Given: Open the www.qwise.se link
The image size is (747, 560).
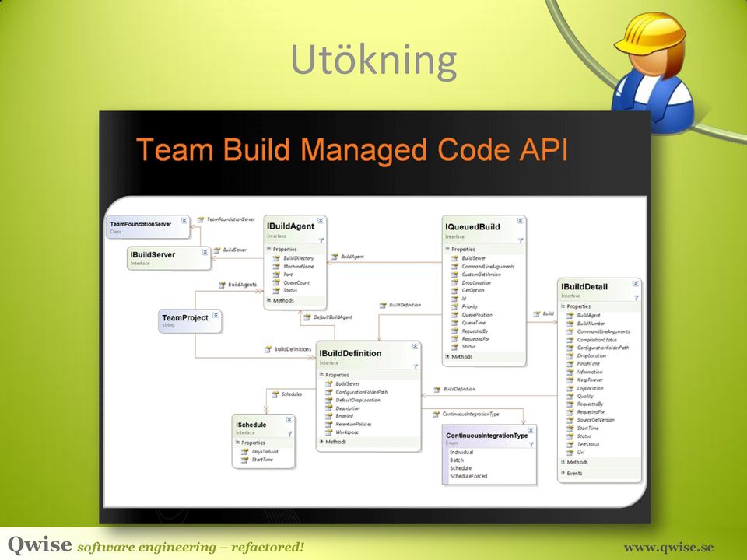Looking at the screenshot, I should point(669,548).
